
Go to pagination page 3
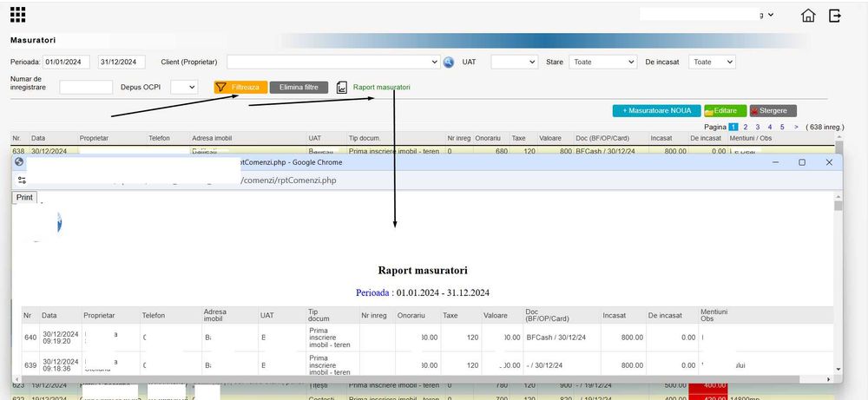coord(758,128)
